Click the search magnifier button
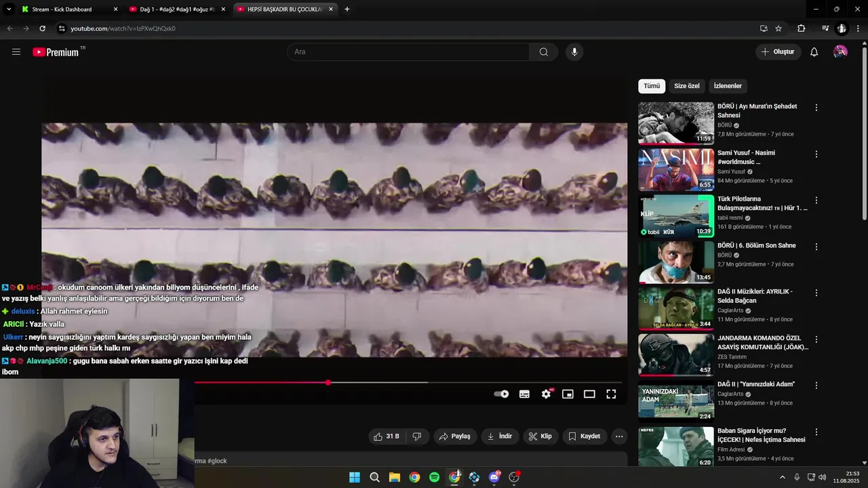The height and width of the screenshot is (488, 868). tap(544, 52)
